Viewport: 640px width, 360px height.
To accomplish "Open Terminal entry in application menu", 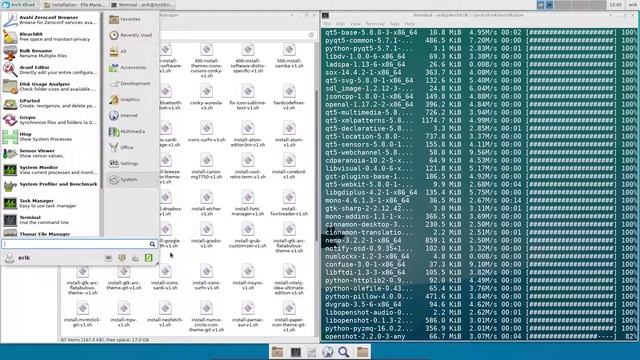I will point(50,220).
